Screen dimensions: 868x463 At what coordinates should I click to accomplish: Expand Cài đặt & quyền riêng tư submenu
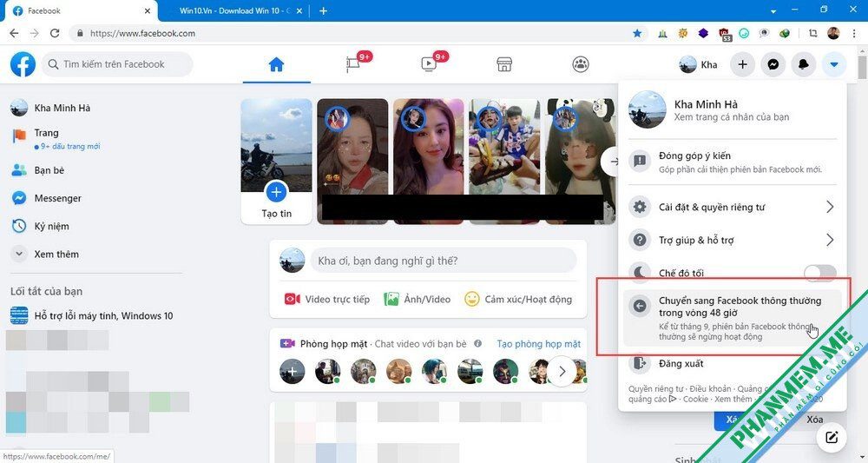click(732, 207)
